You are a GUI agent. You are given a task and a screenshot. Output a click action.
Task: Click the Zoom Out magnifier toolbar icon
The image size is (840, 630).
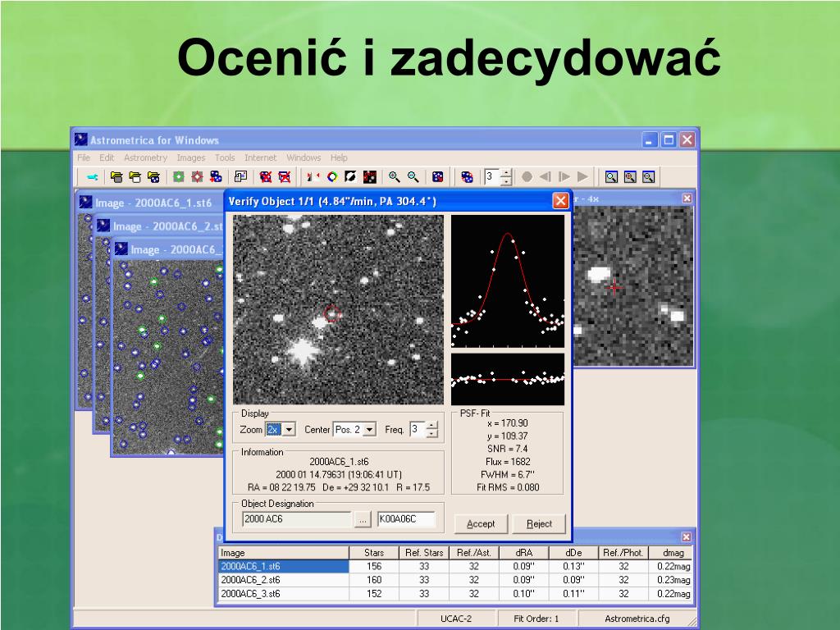413,177
